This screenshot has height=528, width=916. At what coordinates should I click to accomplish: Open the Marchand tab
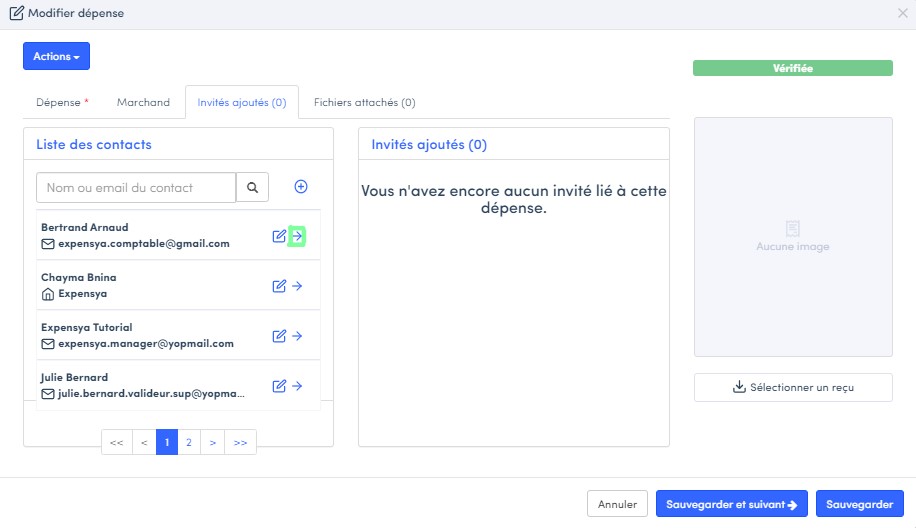coord(143,102)
